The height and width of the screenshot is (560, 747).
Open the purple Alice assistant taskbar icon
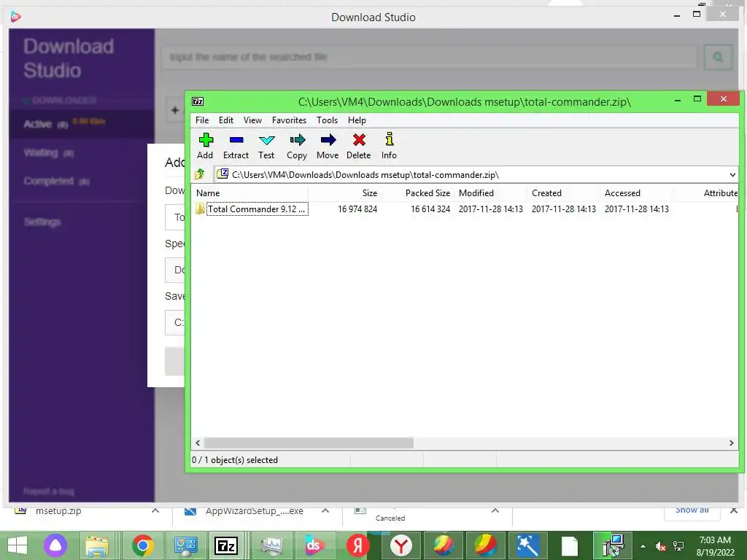(55, 545)
